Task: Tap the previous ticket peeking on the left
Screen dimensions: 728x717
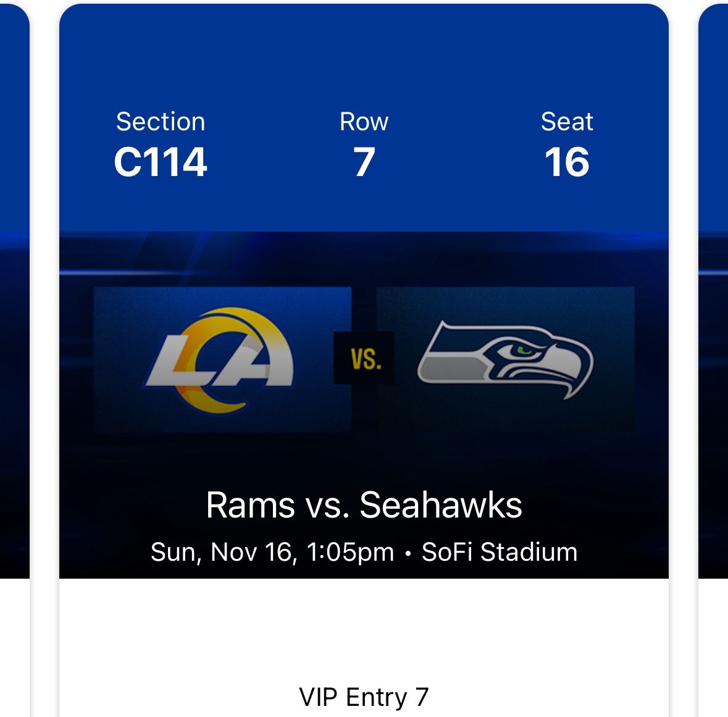Action: pyautogui.click(x=12, y=309)
